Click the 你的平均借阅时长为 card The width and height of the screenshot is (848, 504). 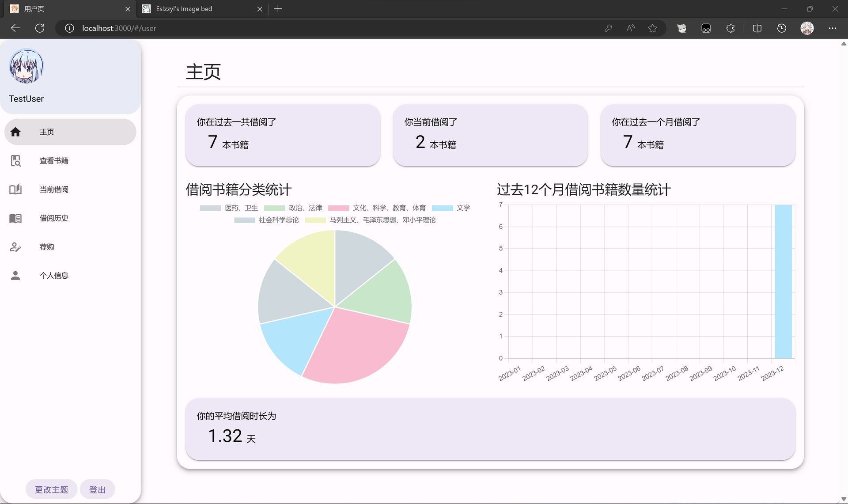(490, 429)
